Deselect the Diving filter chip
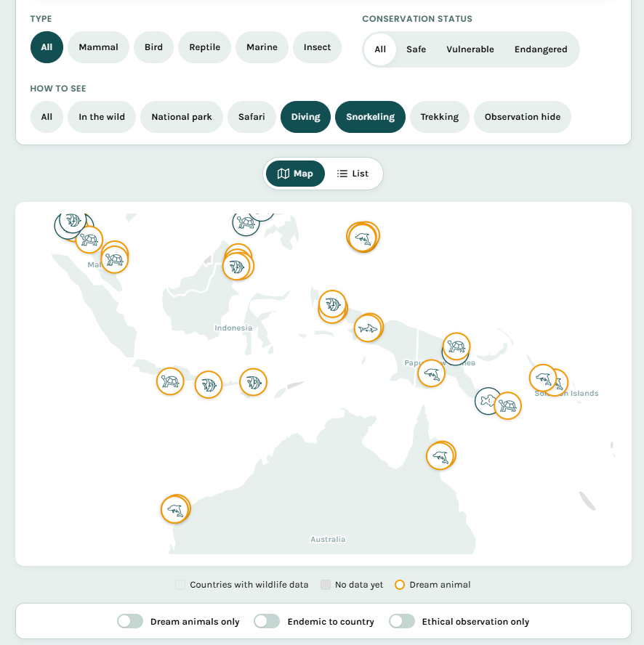 coord(305,117)
